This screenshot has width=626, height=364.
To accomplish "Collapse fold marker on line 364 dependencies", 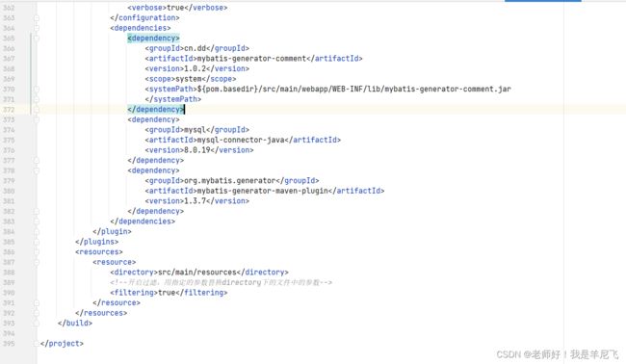I will (37, 28).
